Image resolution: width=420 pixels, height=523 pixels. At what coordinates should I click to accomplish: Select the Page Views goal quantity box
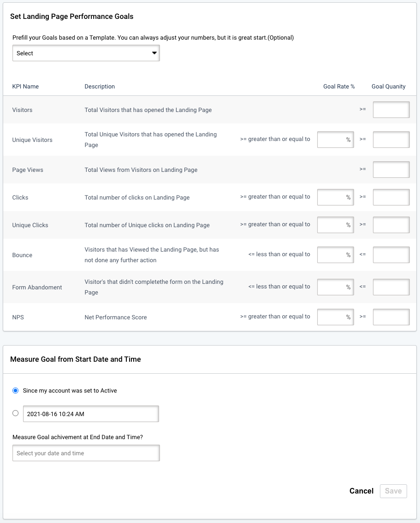tap(391, 169)
